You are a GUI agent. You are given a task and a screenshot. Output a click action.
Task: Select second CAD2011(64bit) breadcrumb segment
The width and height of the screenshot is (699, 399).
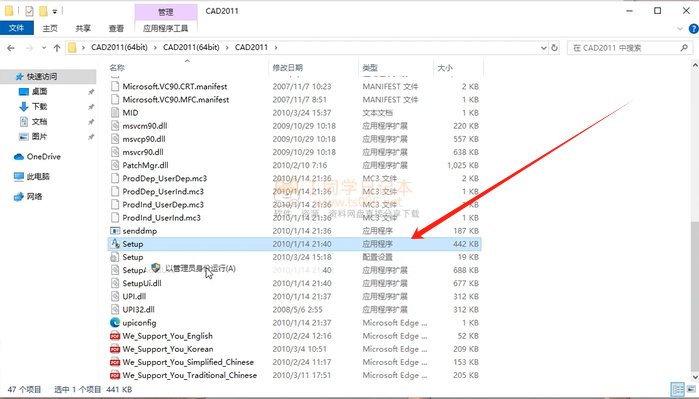191,47
